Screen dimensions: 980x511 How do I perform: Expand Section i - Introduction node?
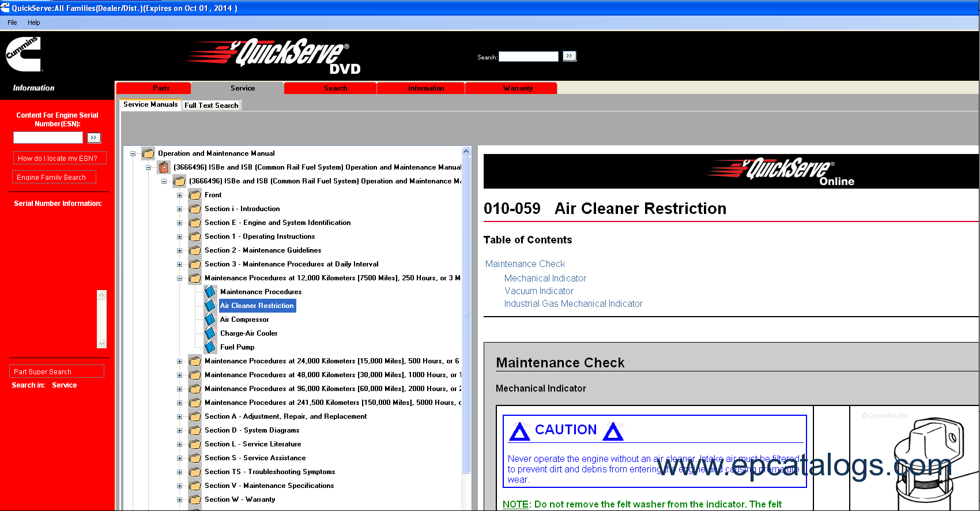point(179,209)
